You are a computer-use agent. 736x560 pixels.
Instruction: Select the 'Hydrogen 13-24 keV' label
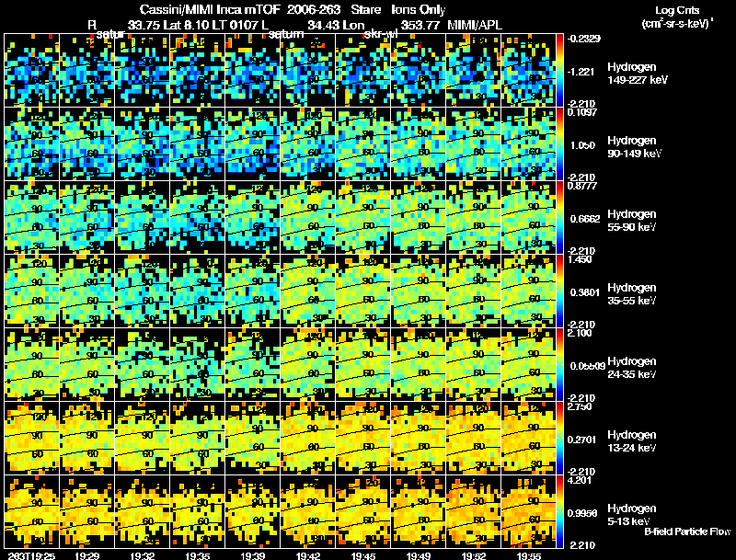coord(632,441)
